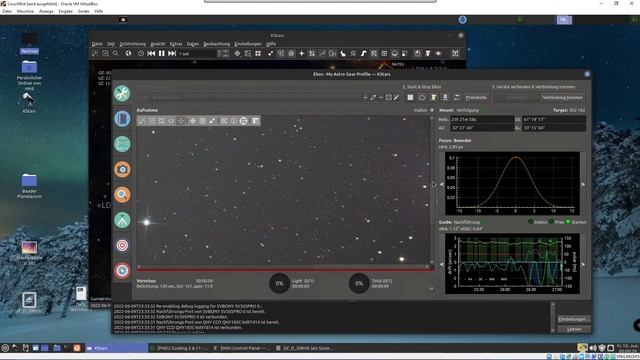This screenshot has width=640, height=360.
Task: Open the Ekos mount module (telescope icon)
Action: [x=122, y=220]
